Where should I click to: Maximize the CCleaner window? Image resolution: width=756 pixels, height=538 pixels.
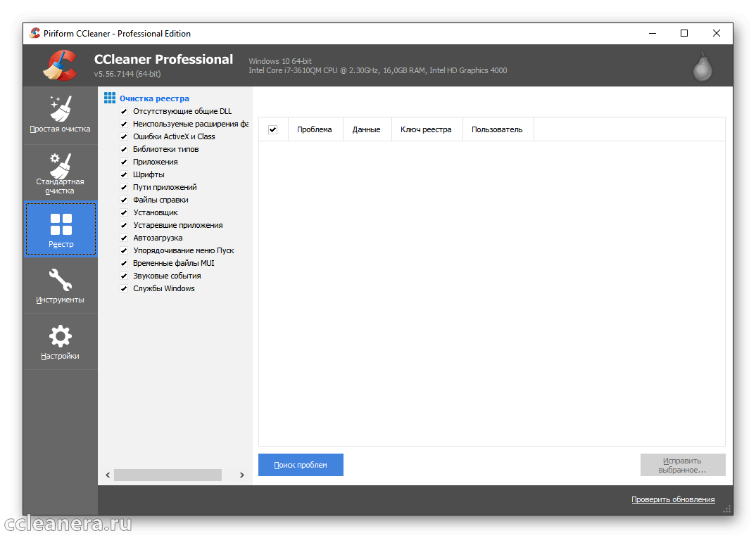[x=684, y=33]
